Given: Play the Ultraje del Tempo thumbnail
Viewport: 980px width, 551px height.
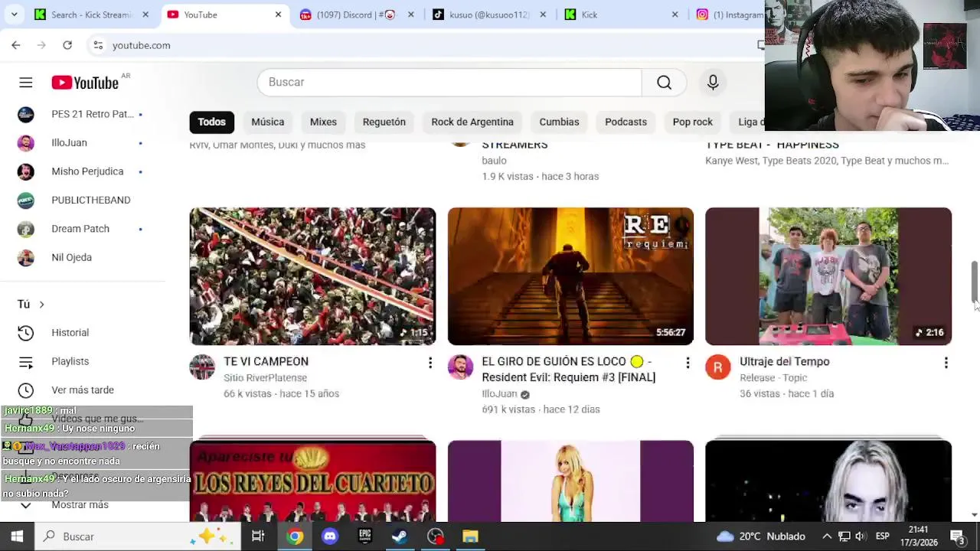Looking at the screenshot, I should click(x=828, y=276).
